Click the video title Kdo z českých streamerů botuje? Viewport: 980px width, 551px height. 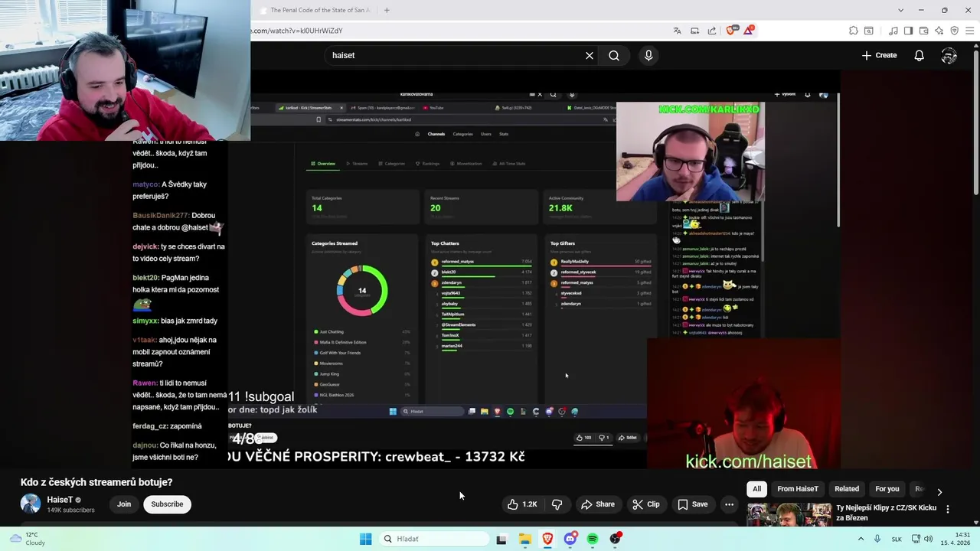pos(96,482)
